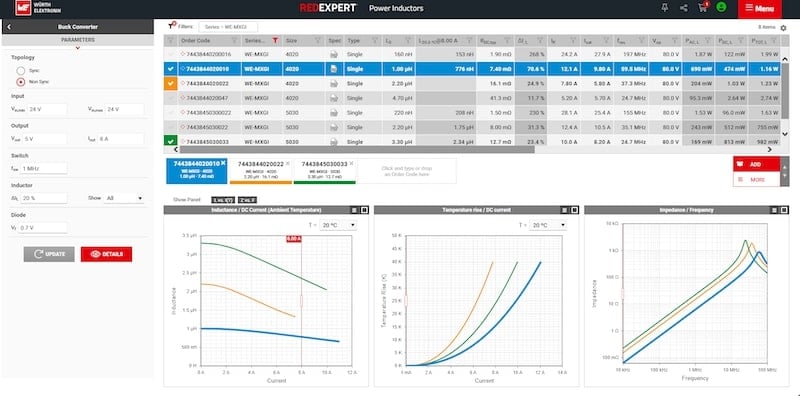Click table scroll-down arrow on the right
Image resolution: width=800 pixels, height=396 pixels.
pyautogui.click(x=785, y=134)
